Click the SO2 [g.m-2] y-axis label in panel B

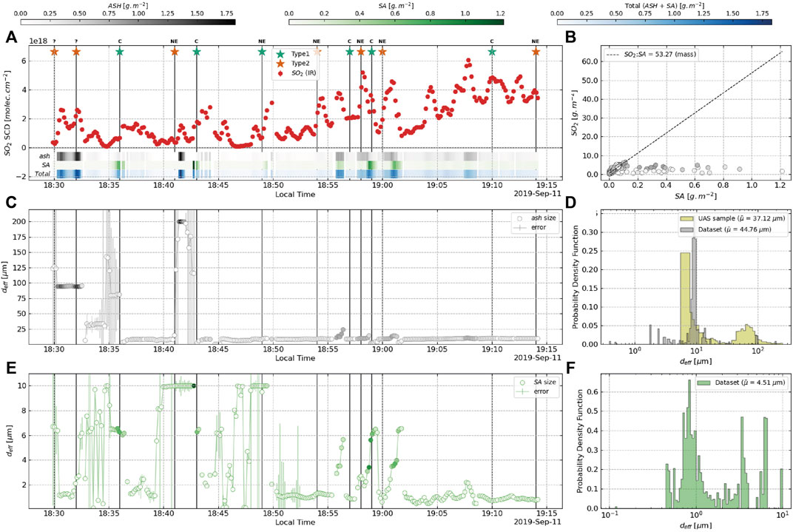(575, 113)
